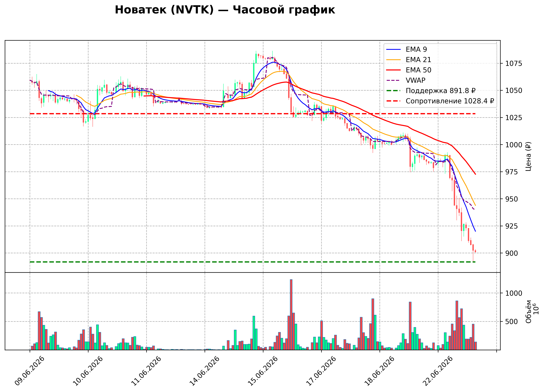Click the 15.06.2026 date label
The width and height of the screenshot is (545, 392).
click(x=263, y=371)
